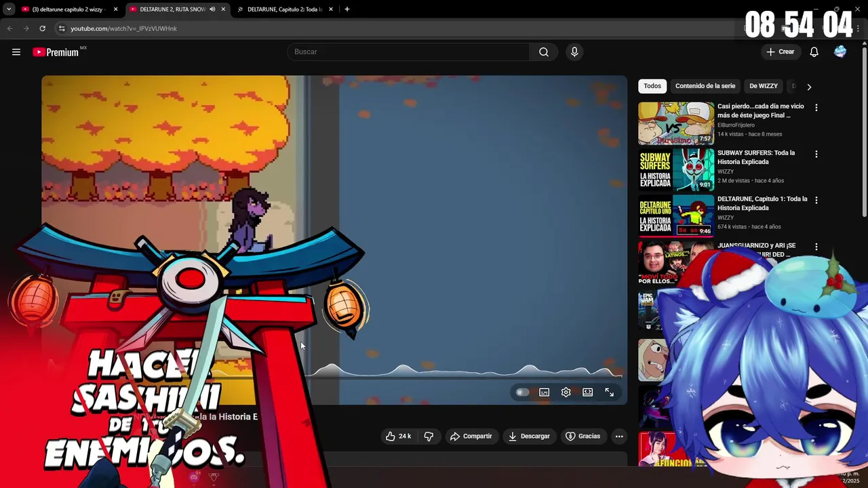Open options menu for SUBWAY SURFERS video
This screenshot has height=488, width=868.
[x=816, y=154]
